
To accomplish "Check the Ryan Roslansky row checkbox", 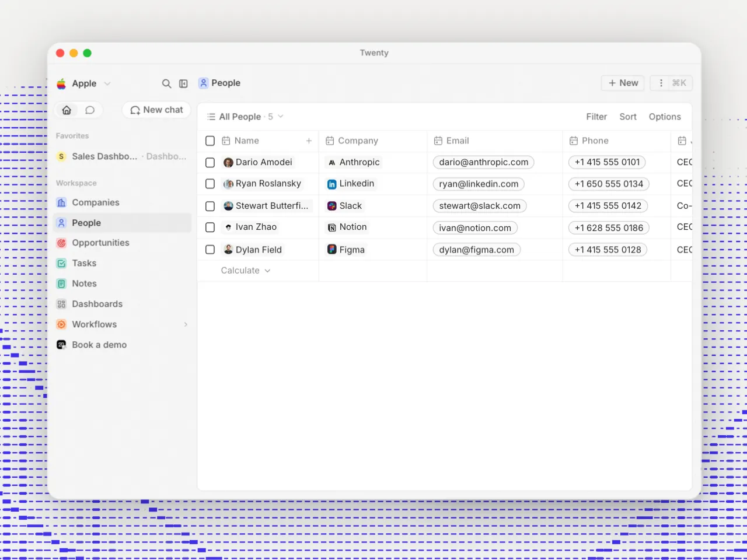I will (x=210, y=184).
